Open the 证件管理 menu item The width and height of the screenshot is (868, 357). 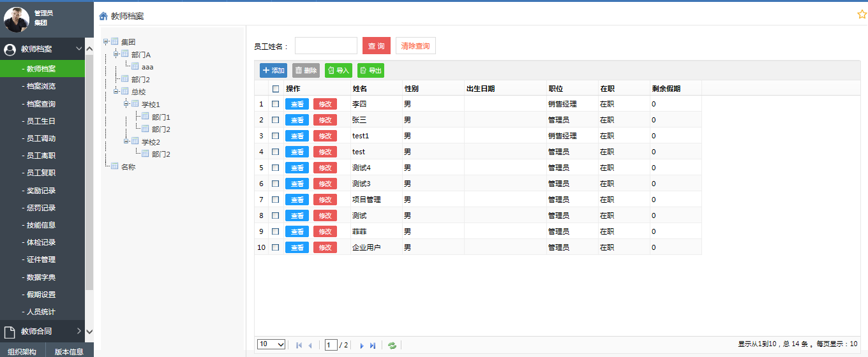tap(42, 259)
